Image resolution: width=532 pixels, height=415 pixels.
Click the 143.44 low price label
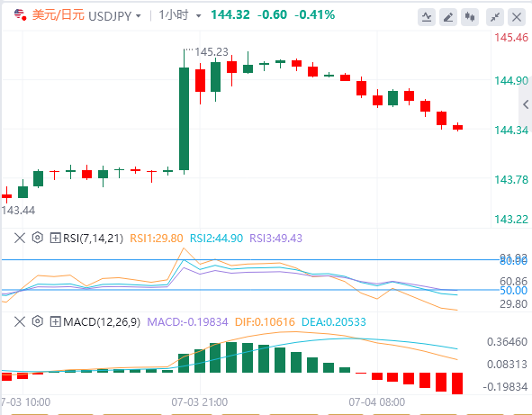[x=18, y=211]
